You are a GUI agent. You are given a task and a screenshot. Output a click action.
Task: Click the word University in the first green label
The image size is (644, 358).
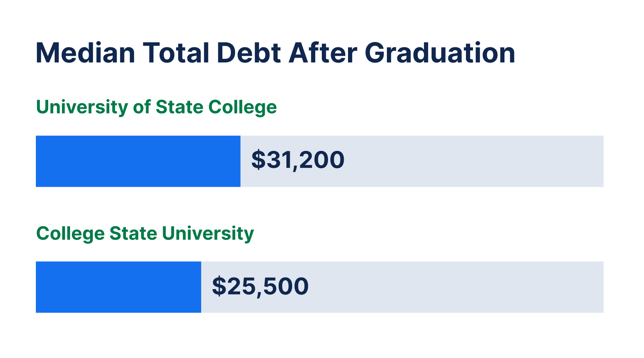click(x=82, y=107)
